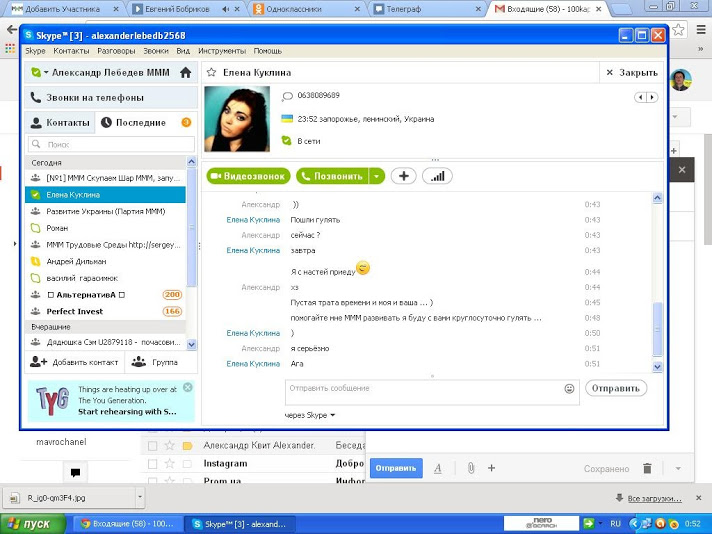Open Инструменты menu

[222, 51]
